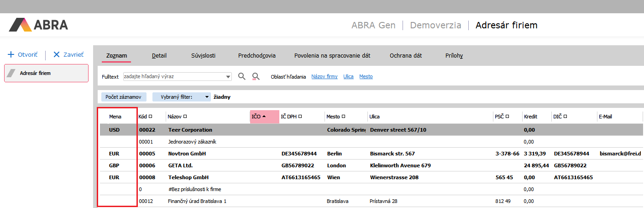Click the Názov firmy search area link
Viewport: 644px width, 208px height.
tap(325, 76)
